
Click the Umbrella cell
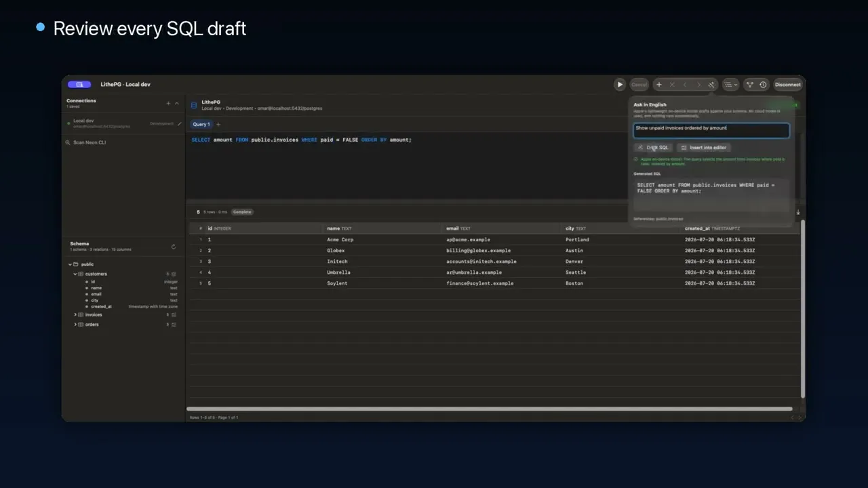(x=338, y=272)
